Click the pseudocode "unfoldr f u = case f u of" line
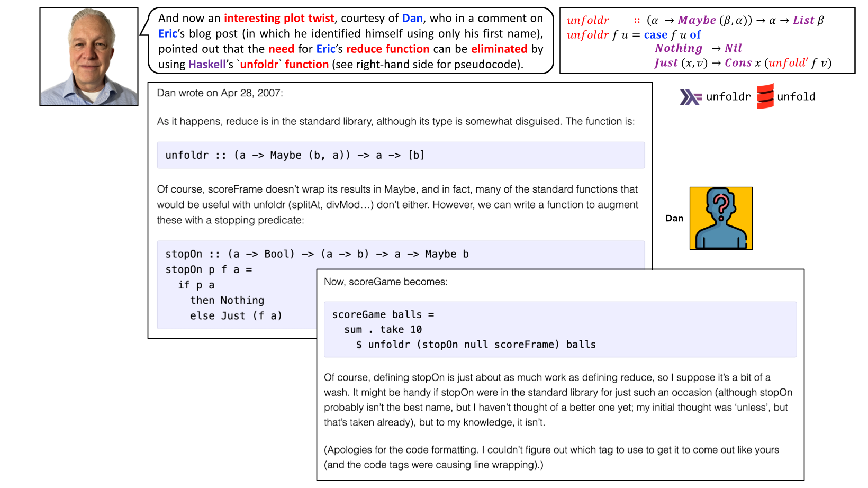868x488 pixels. click(x=634, y=35)
